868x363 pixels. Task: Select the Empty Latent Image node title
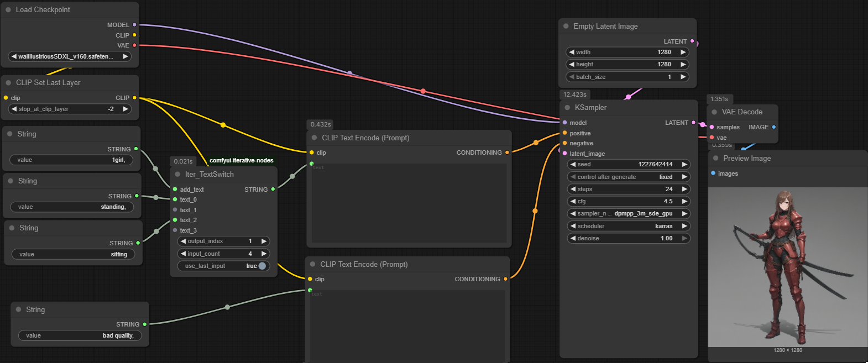(605, 27)
